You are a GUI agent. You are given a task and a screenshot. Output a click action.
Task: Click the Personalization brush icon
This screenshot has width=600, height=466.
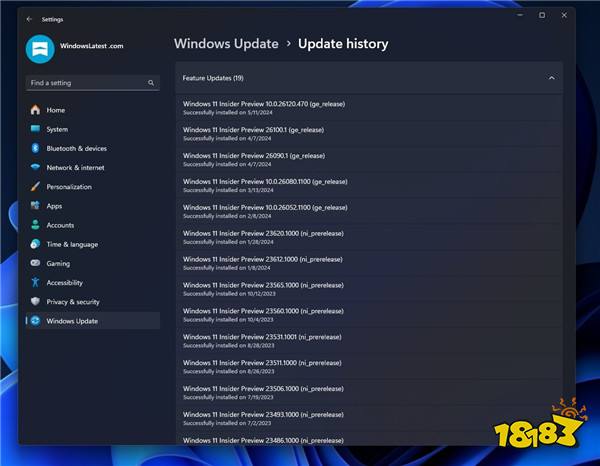(x=35, y=186)
